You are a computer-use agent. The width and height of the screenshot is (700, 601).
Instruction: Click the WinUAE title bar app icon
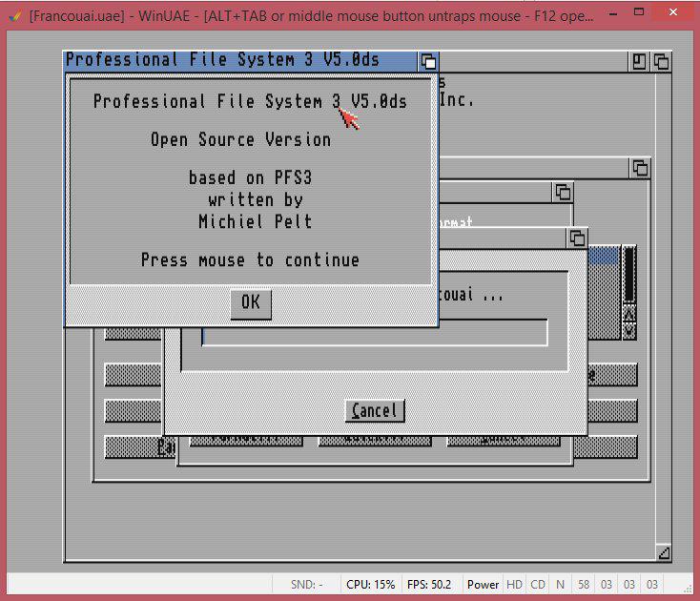15,16
